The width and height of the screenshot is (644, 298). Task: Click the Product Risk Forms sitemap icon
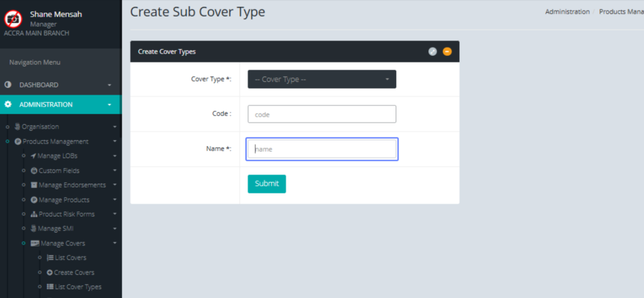click(34, 214)
